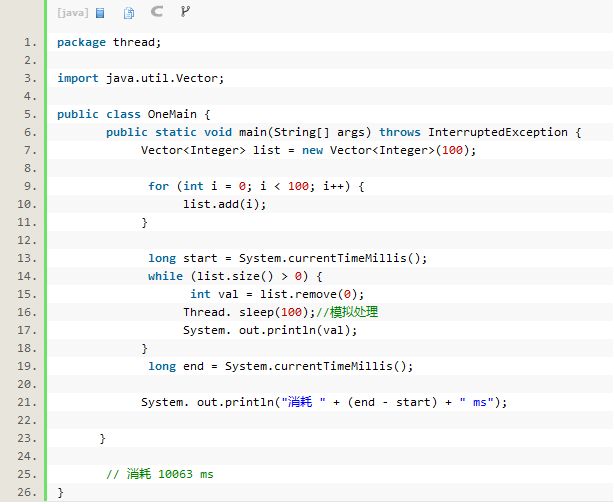
Task: Click the [java] language label
Action: point(73,13)
